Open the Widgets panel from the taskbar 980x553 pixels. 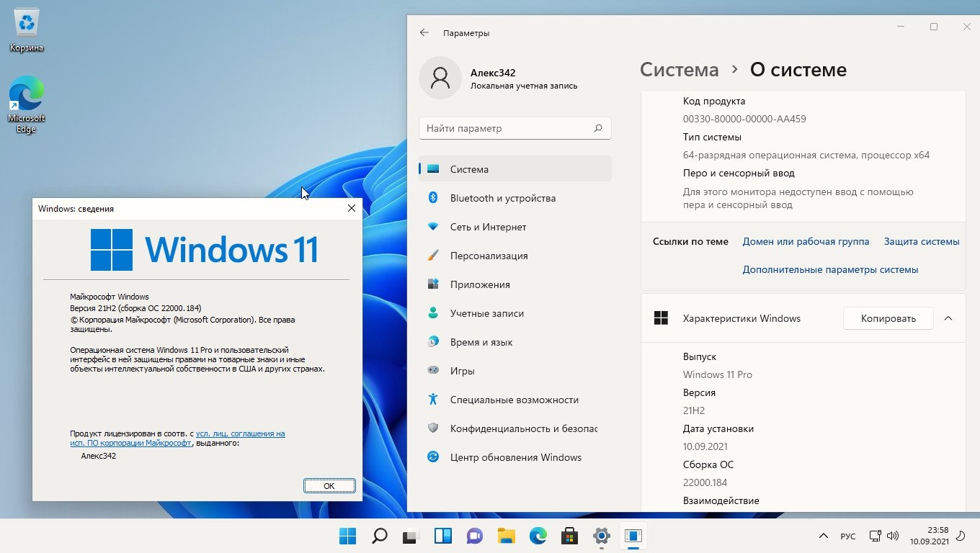pyautogui.click(x=442, y=536)
